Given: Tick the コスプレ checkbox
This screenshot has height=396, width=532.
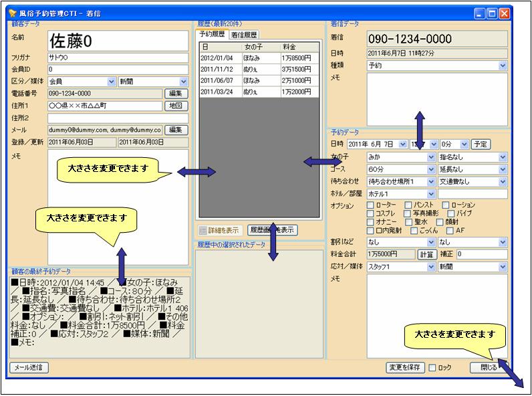Looking at the screenshot, I should coord(371,214).
